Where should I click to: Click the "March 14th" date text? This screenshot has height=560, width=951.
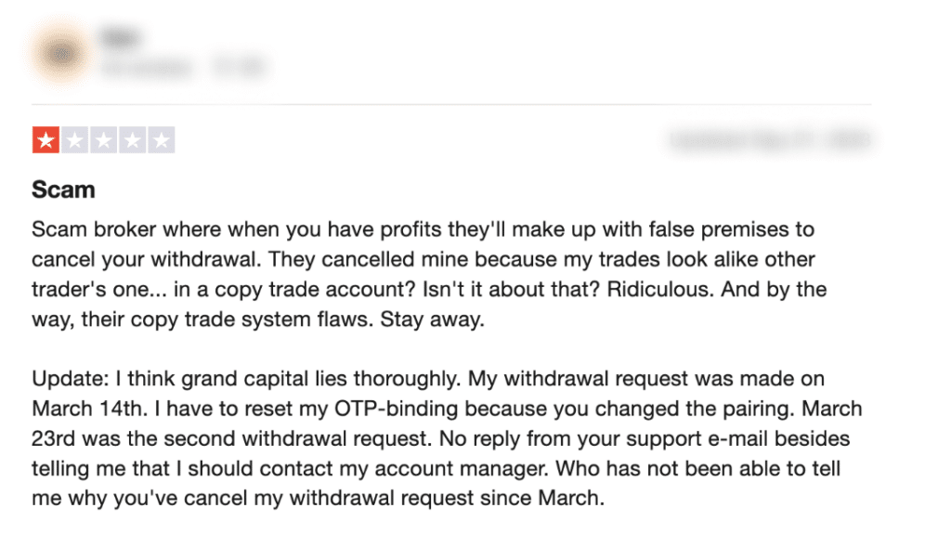85,409
